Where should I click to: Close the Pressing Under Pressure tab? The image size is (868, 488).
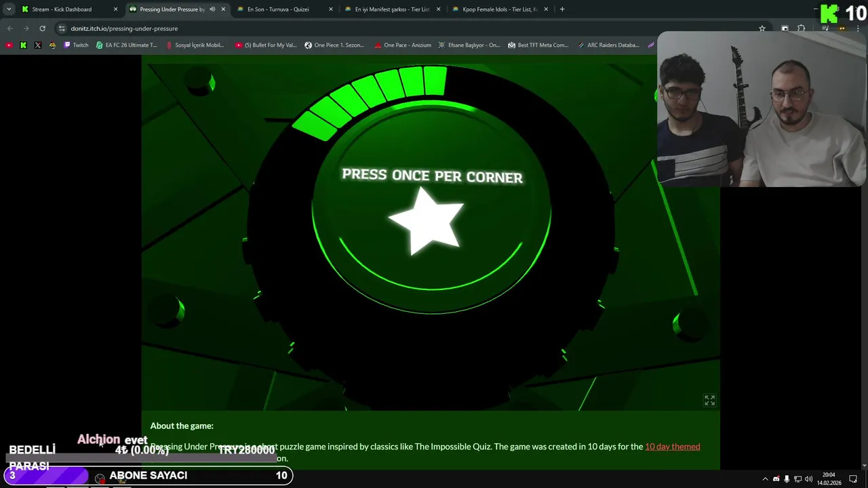[x=223, y=9]
